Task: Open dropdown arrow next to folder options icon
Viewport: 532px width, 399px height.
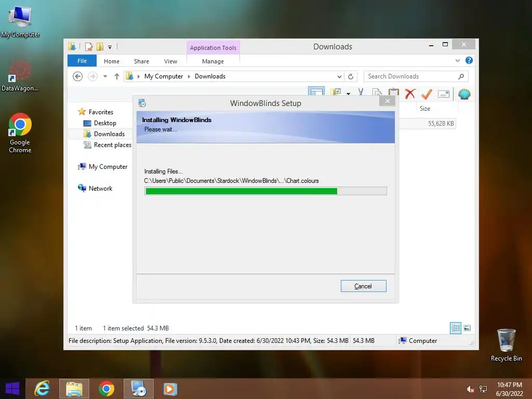Action: point(349,94)
